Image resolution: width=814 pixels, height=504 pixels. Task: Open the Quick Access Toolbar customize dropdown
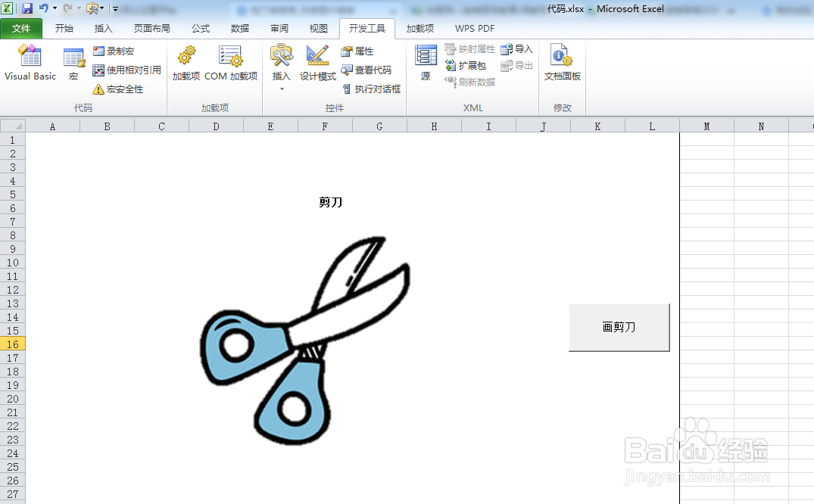[114, 8]
